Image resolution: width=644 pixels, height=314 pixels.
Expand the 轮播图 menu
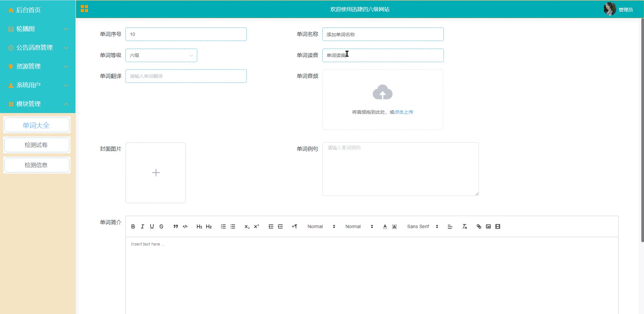pos(38,29)
